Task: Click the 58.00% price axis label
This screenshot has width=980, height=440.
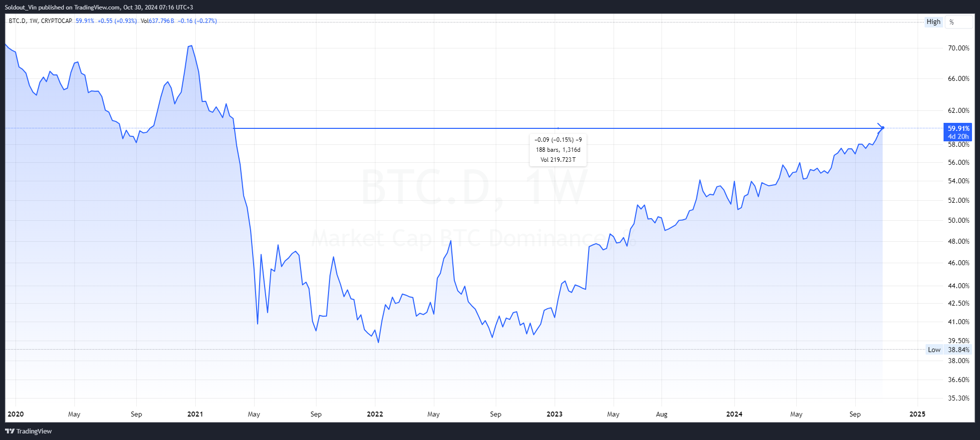Action: click(959, 144)
